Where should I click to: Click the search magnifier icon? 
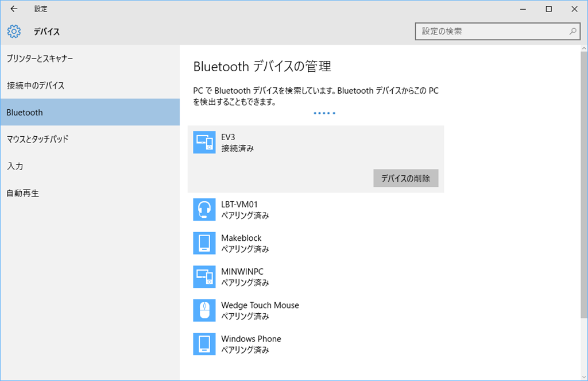click(x=572, y=31)
